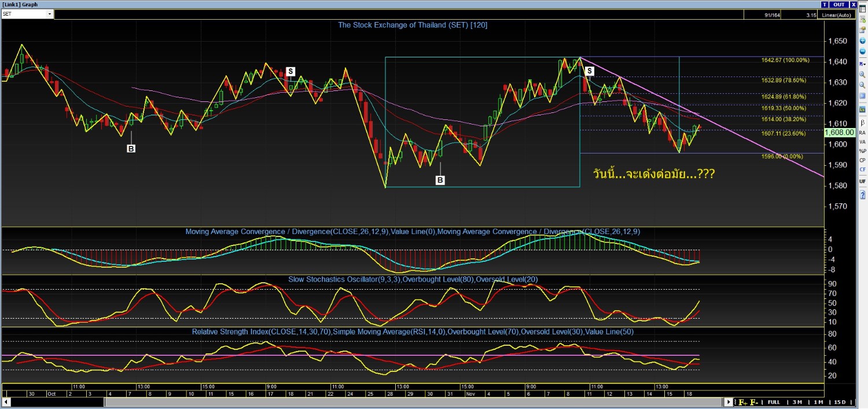Click the Relative Strength Index title
The image size is (868, 409).
click(x=412, y=332)
